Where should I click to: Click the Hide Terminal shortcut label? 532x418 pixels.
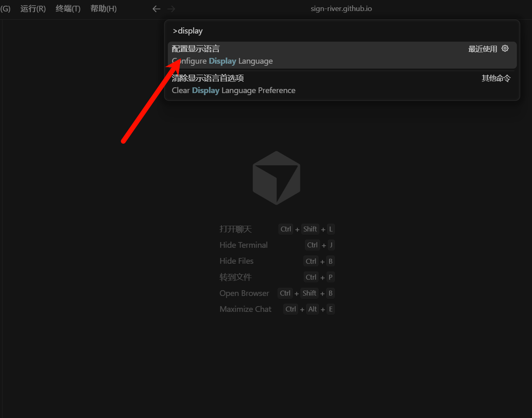pos(244,245)
